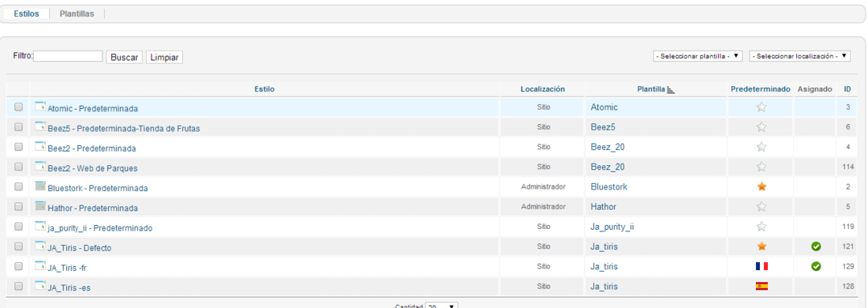Sort by the Asignado column header
The image size is (868, 308).
(x=815, y=88)
